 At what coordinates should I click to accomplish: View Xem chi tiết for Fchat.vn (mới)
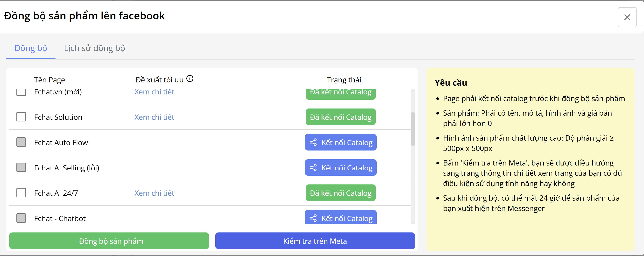click(154, 92)
